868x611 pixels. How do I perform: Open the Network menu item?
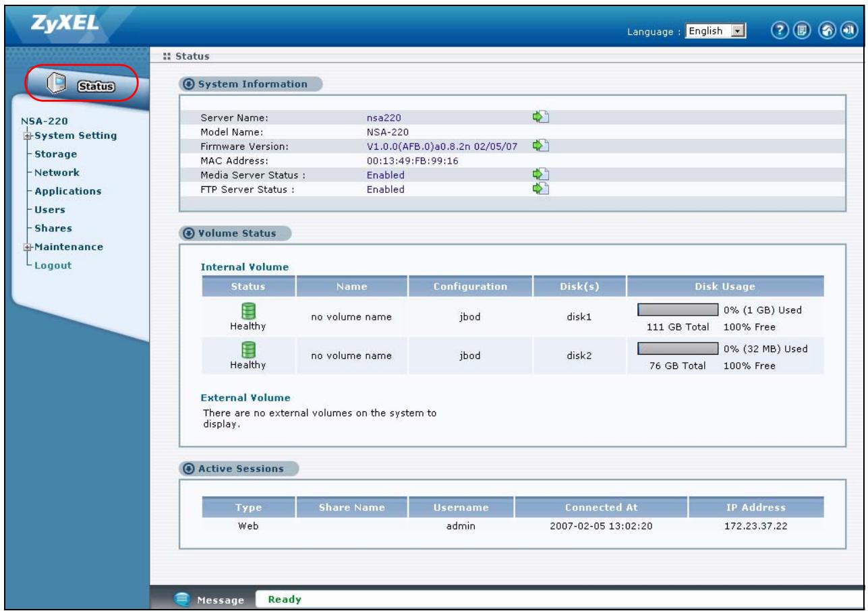[x=57, y=172]
